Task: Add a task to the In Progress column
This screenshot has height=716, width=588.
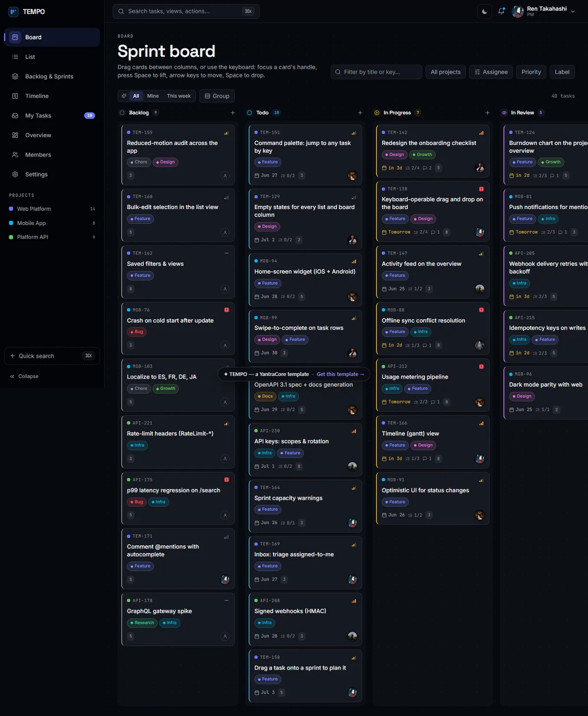Action: pos(488,113)
